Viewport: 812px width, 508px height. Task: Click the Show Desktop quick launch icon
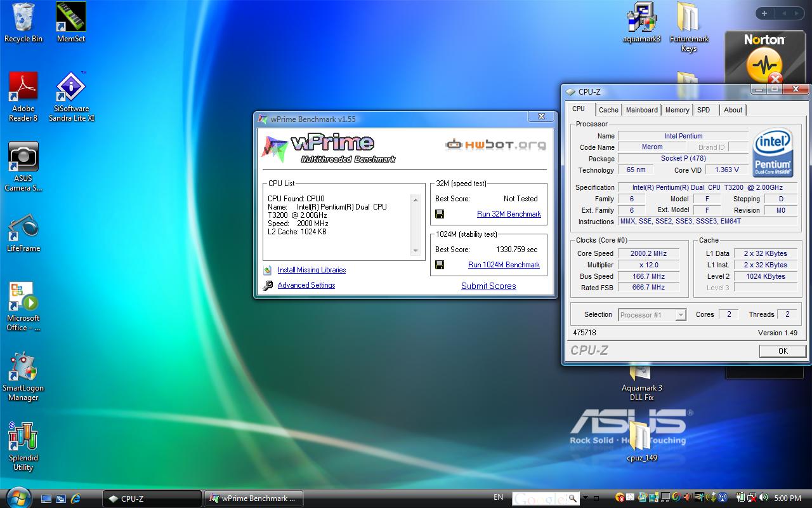pos(46,498)
